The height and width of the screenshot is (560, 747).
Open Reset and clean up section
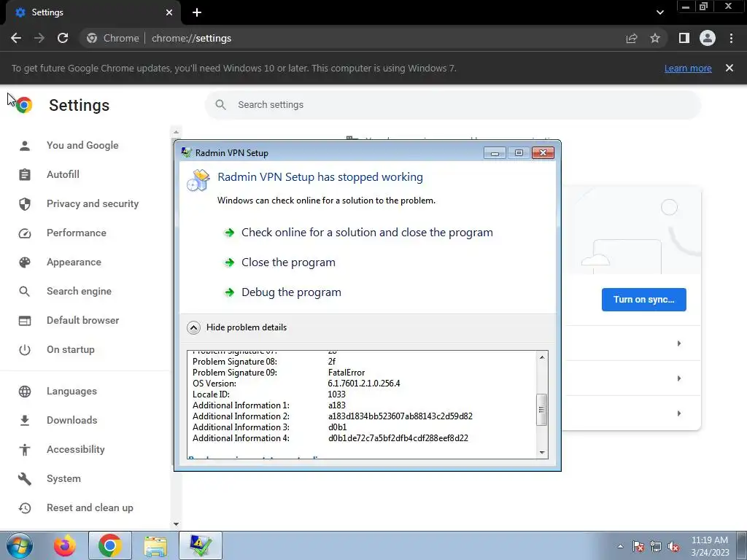point(90,507)
